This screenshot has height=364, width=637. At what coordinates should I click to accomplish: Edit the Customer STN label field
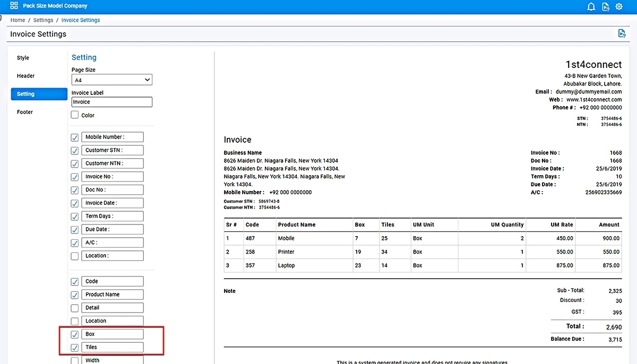(x=113, y=150)
